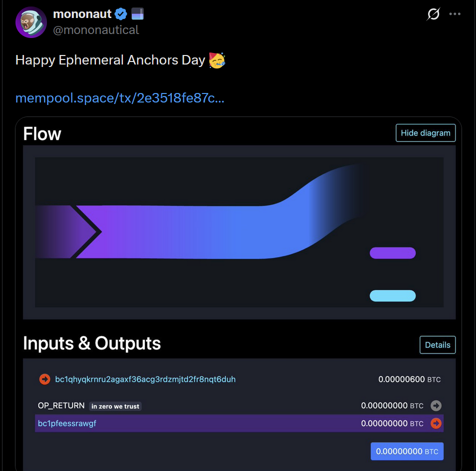This screenshot has height=471, width=476.
Task: Hide the flow diagram
Action: pos(425,133)
